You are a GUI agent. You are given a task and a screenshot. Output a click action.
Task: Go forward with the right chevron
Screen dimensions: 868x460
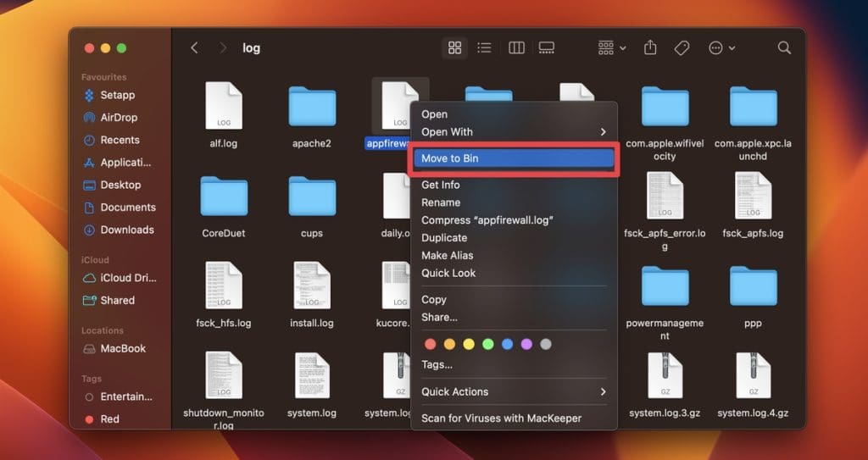pos(223,48)
